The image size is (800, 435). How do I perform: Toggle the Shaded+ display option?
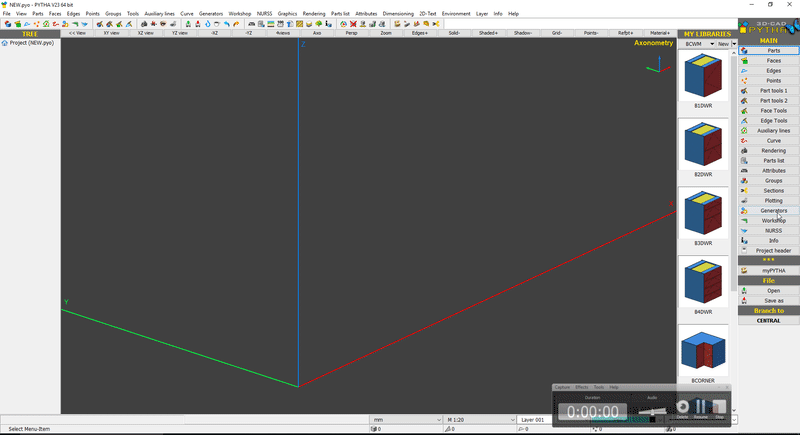pos(488,33)
